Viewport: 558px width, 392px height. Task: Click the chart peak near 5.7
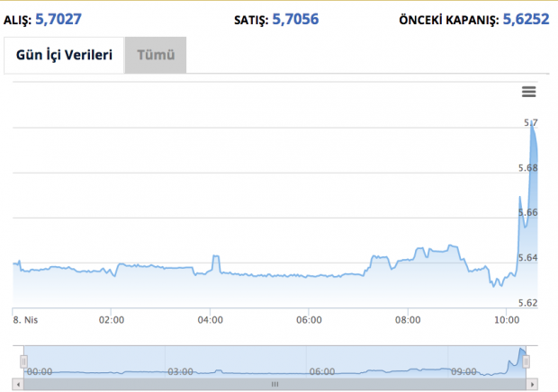pyautogui.click(x=532, y=125)
